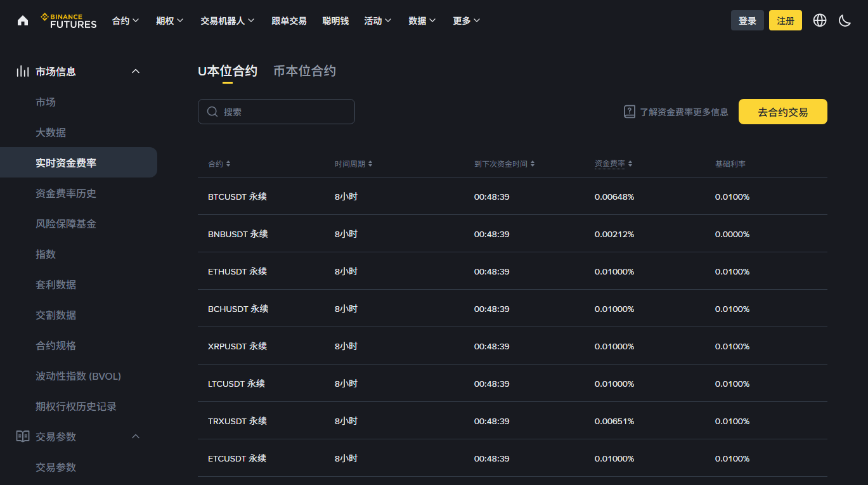Click the 登录 button
This screenshot has width=868, height=485.
(748, 20)
